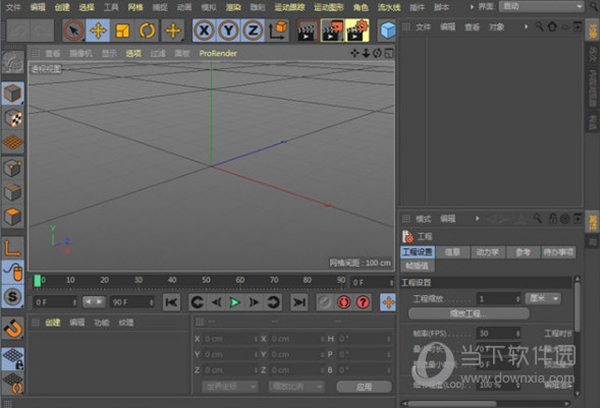Click frame 50 on the timeline ruler

206,280
